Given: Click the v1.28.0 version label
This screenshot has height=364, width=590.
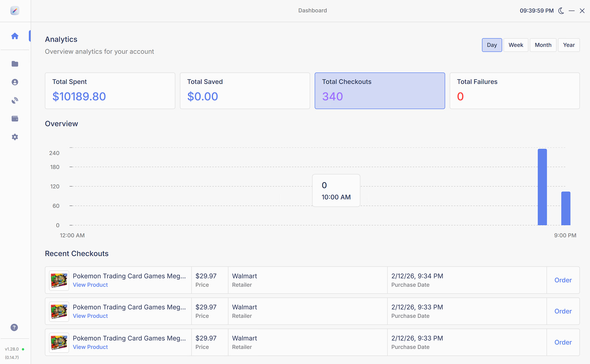Looking at the screenshot, I should (12, 349).
